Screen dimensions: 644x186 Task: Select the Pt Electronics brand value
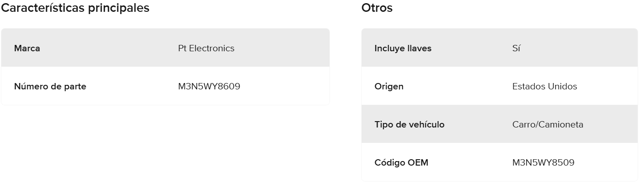click(x=206, y=48)
